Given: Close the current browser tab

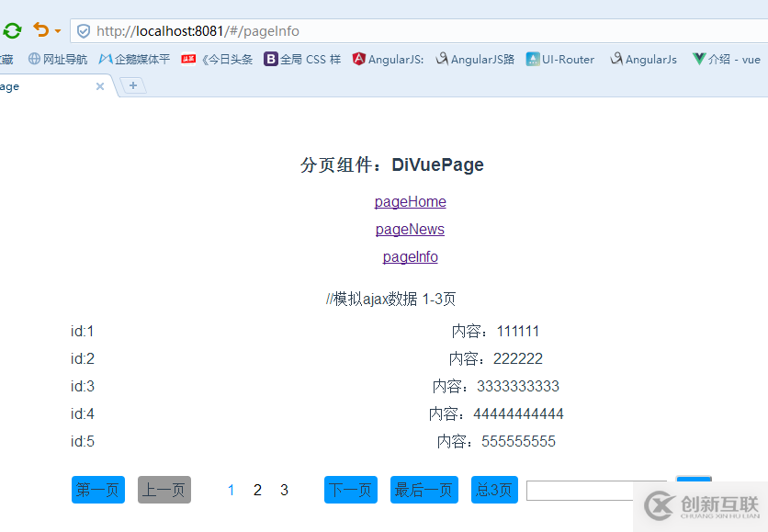Looking at the screenshot, I should pos(100,85).
